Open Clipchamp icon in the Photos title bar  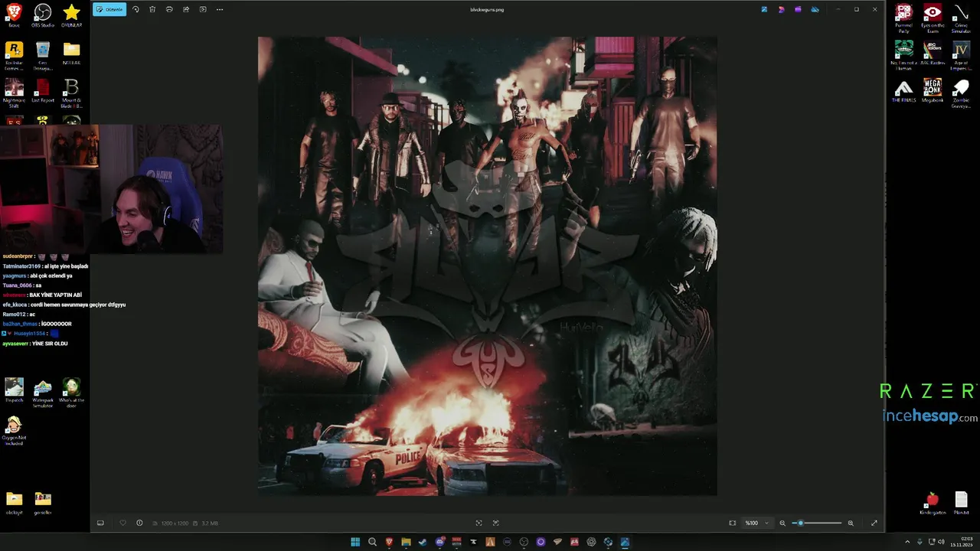[798, 9]
